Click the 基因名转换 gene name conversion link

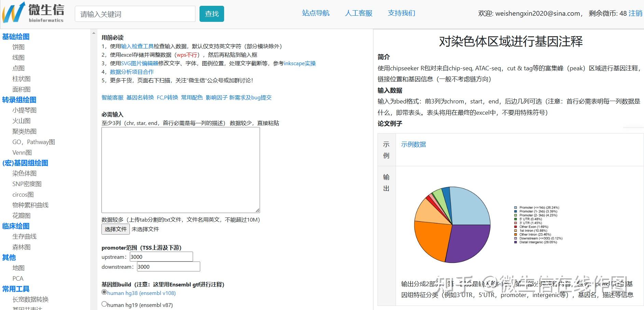coord(139,97)
